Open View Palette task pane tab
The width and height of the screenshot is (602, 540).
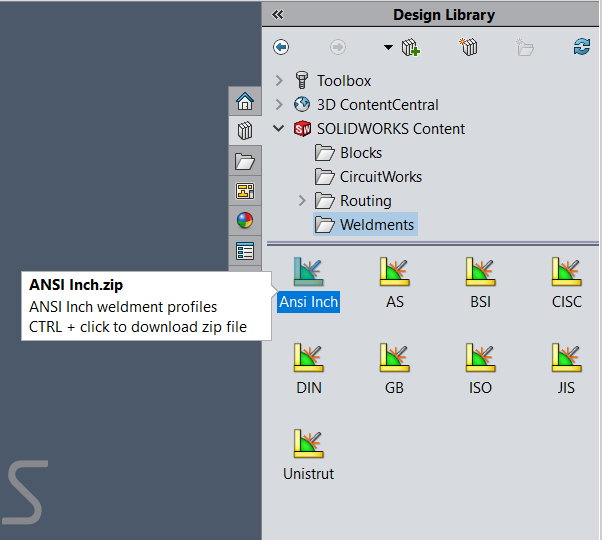(x=245, y=191)
